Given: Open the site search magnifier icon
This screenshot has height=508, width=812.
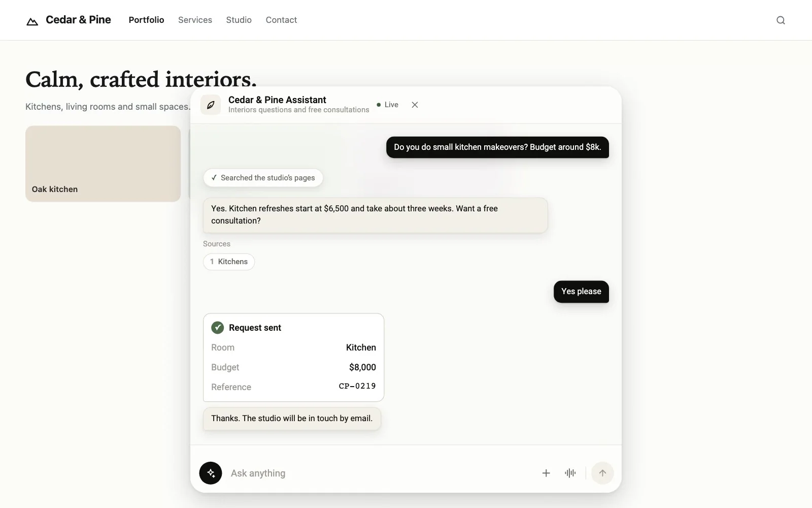Looking at the screenshot, I should (781, 20).
